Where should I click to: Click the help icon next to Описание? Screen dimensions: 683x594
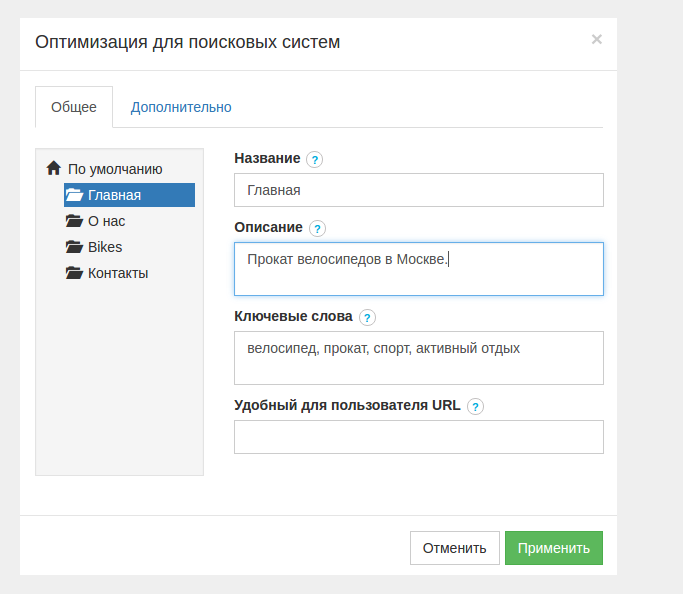click(x=318, y=228)
